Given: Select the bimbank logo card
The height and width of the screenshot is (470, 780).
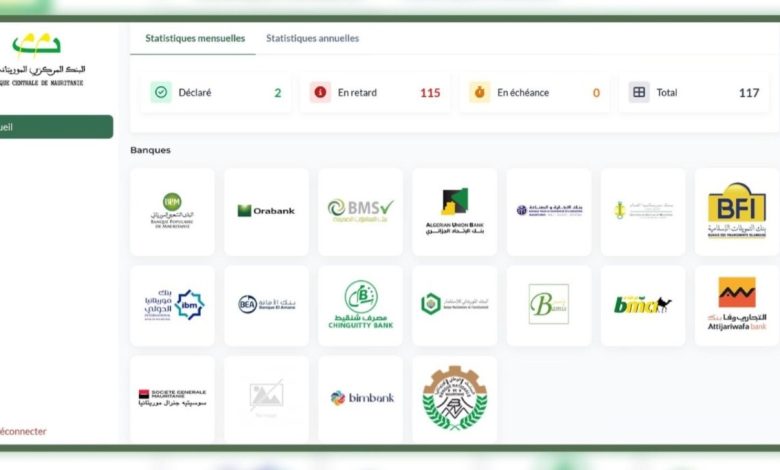Looking at the screenshot, I should pyautogui.click(x=360, y=398).
